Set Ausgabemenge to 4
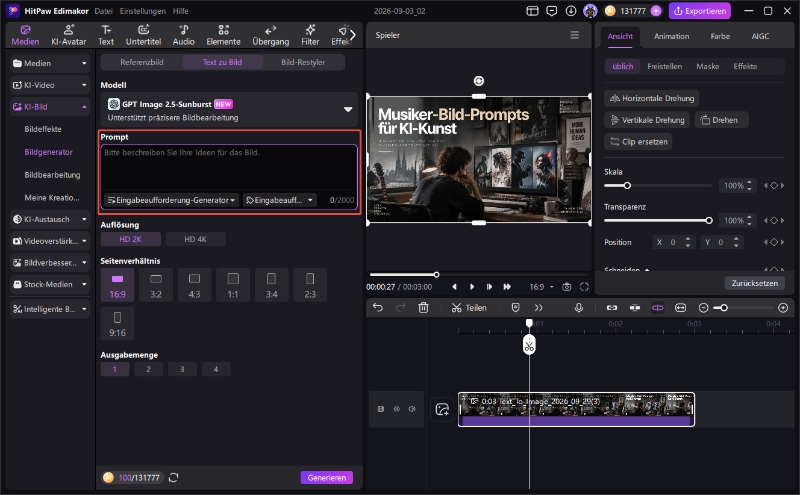This screenshot has height=495, width=800. (x=216, y=369)
